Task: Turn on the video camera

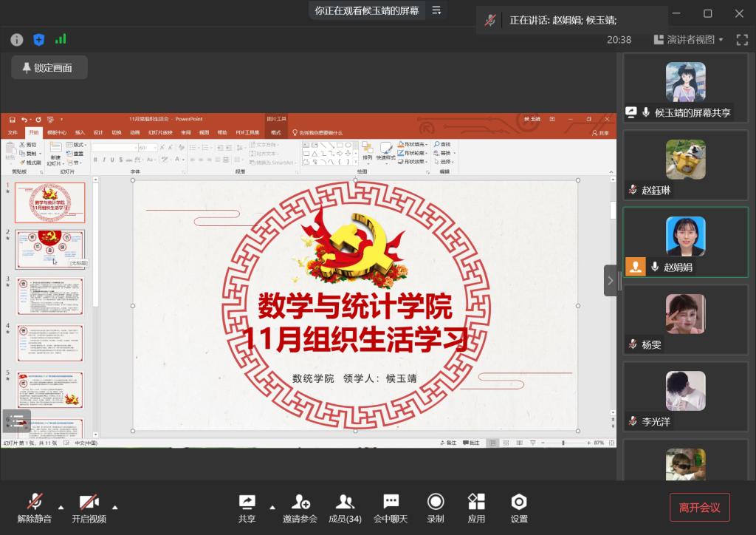Action: pyautogui.click(x=89, y=502)
